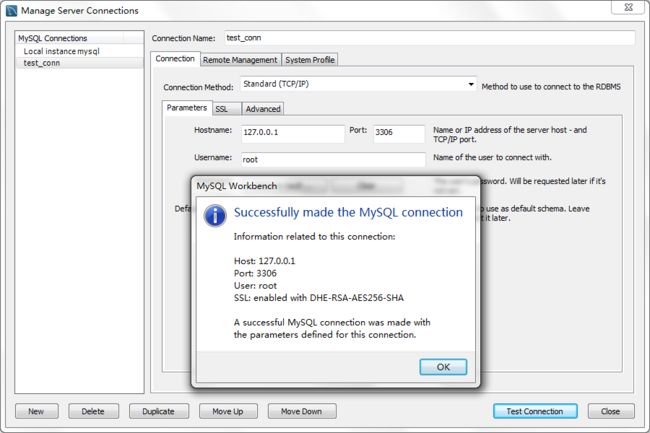Click the Hostname field showing 127.0.0.1

(293, 133)
